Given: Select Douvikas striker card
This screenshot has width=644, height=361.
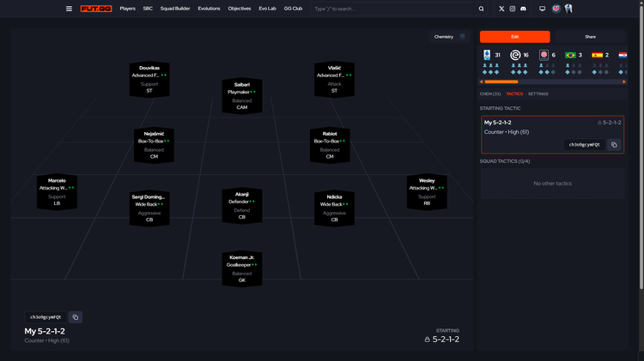Looking at the screenshot, I should (149, 79).
